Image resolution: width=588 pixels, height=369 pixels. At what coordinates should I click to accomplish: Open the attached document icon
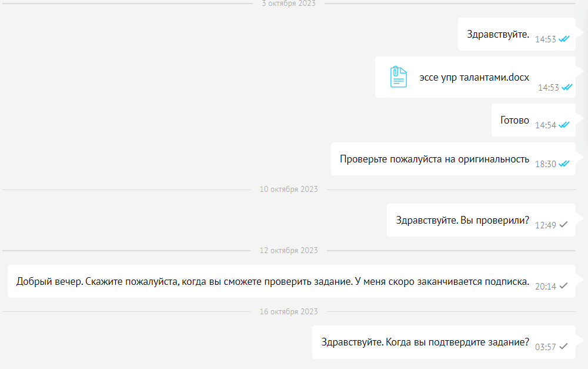(399, 77)
